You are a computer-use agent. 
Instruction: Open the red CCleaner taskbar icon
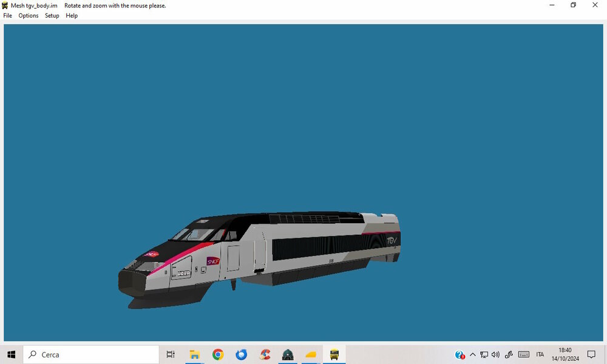(265, 354)
